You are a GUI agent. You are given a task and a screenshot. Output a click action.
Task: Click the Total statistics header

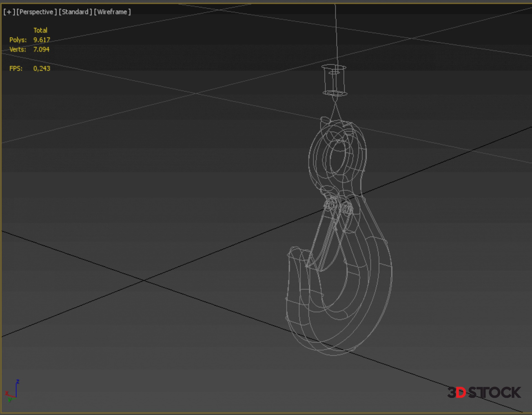click(x=40, y=30)
